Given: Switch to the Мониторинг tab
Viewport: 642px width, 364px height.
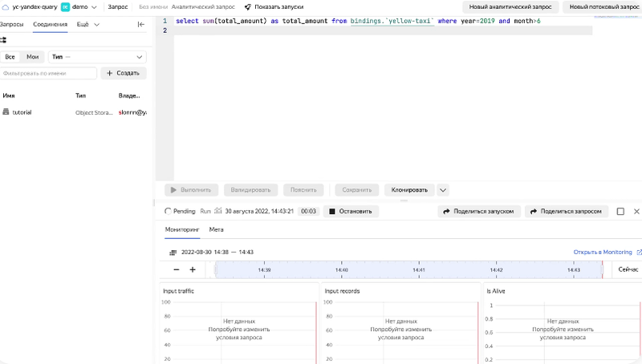Looking at the screenshot, I should tap(182, 229).
